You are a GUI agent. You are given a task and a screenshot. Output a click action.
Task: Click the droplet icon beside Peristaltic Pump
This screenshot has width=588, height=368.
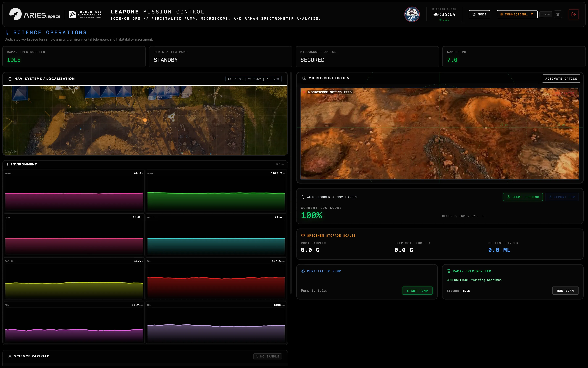(x=303, y=271)
